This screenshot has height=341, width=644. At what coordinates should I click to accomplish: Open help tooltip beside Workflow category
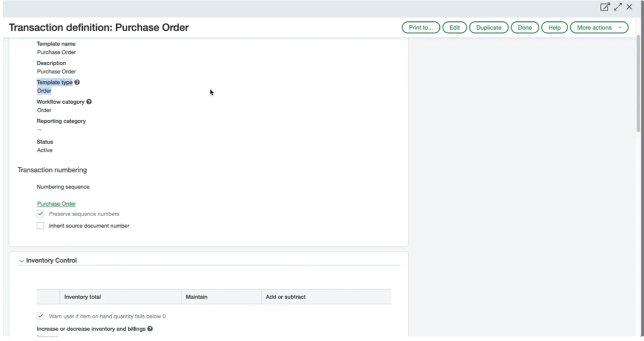coord(89,102)
